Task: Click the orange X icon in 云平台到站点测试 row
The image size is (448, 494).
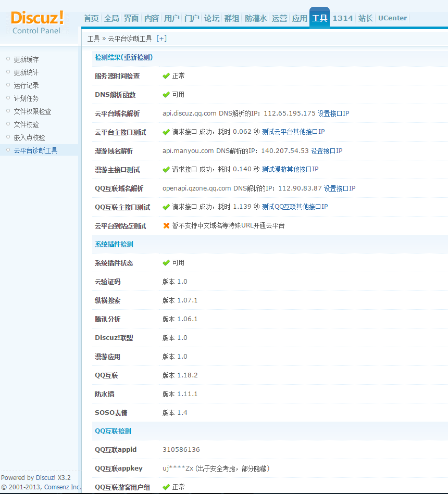Action: 166,225
